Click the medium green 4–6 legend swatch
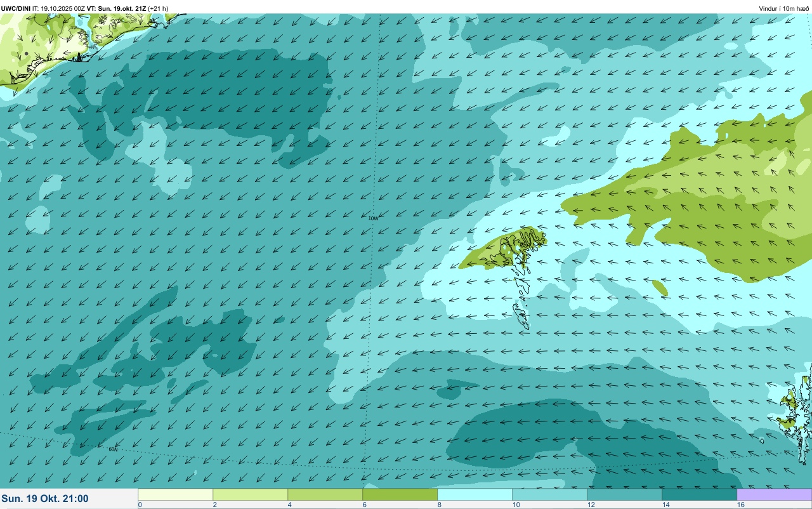This screenshot has height=509, width=812. point(325,494)
